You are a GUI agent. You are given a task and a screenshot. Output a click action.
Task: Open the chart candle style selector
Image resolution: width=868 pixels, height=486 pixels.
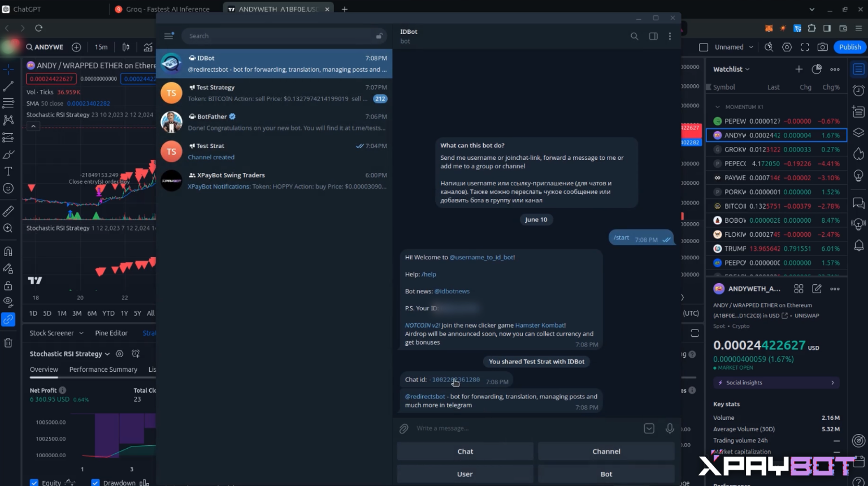(126, 47)
